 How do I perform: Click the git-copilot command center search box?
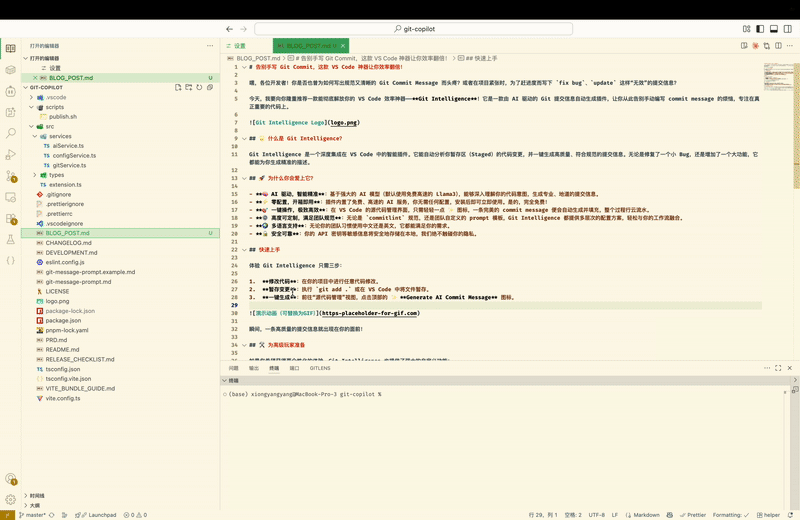[413, 29]
